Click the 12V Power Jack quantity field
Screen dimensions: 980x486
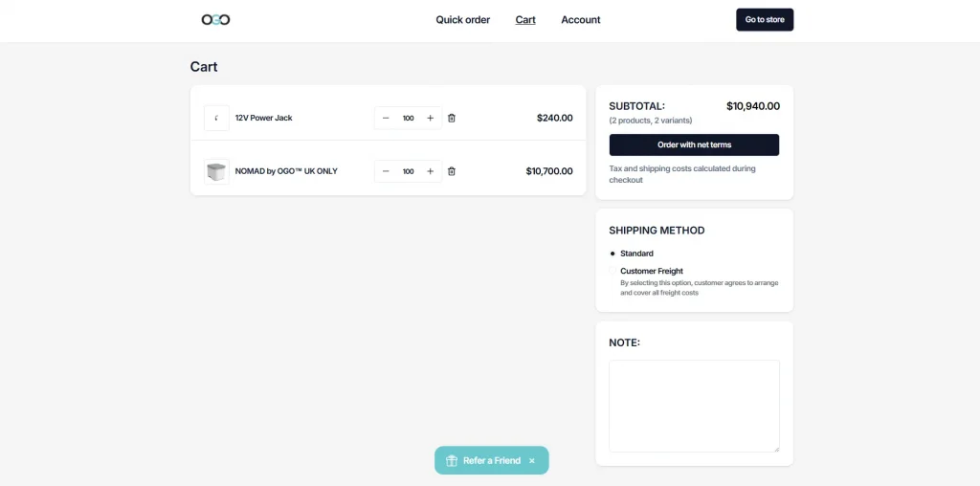pos(408,118)
